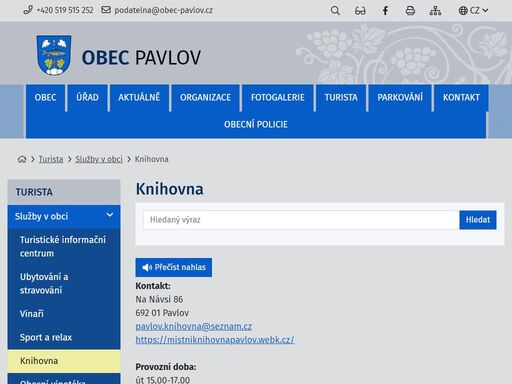The image size is (512, 384).
Task: Open Turistické informační centrum sidebar item
Action: [x=64, y=247]
